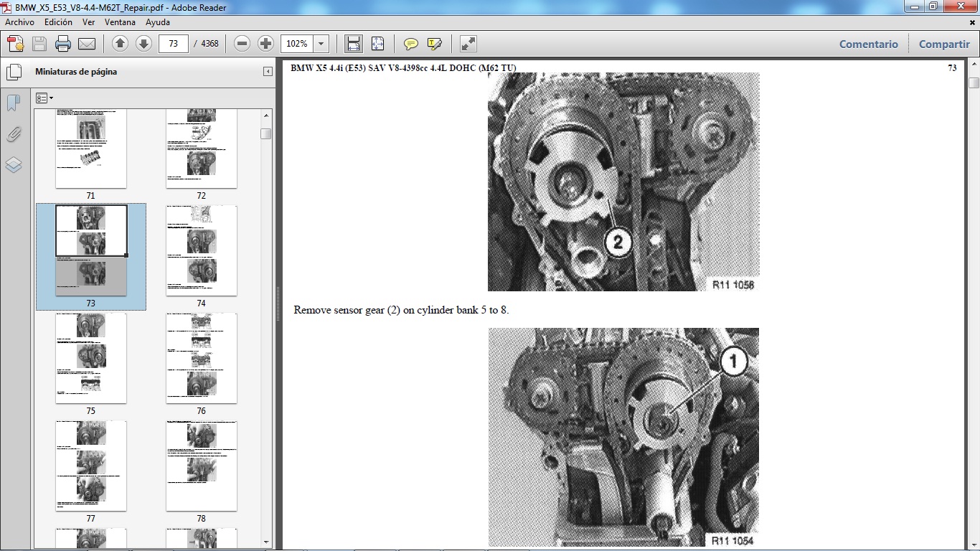Select the page 75 thumbnail

point(91,358)
